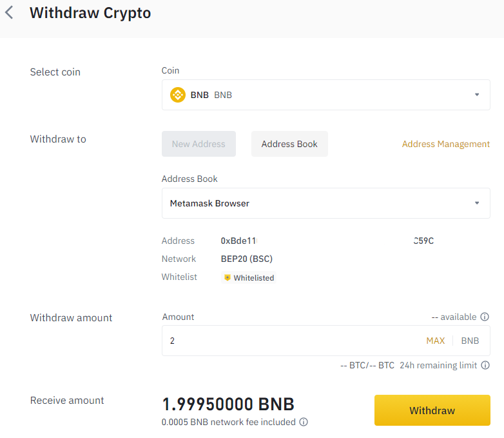504x438 pixels.
Task: Expand the Coin dropdown arrow
Action: (477, 95)
